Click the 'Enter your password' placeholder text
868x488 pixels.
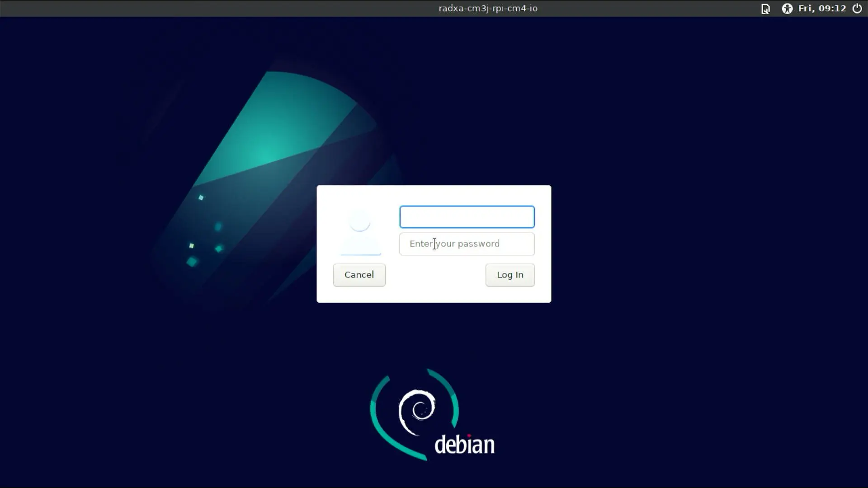click(454, 244)
